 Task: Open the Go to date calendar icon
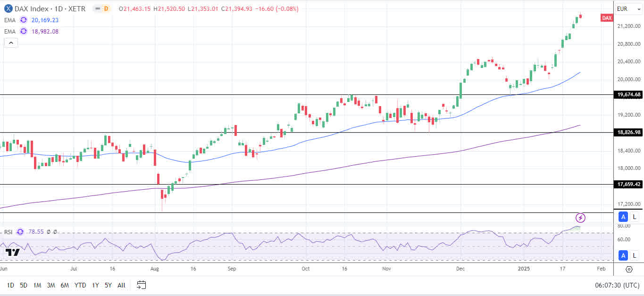click(x=142, y=285)
